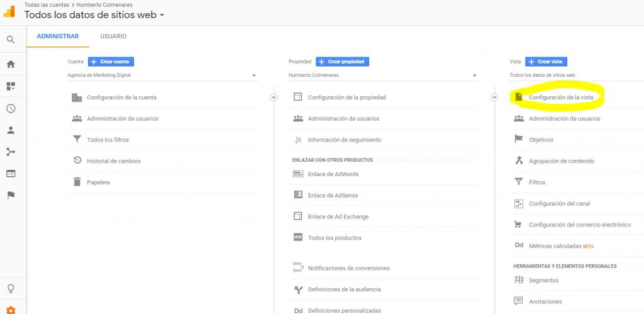Open search in left sidebar
Screen dimensions: 644x314
click(11, 40)
